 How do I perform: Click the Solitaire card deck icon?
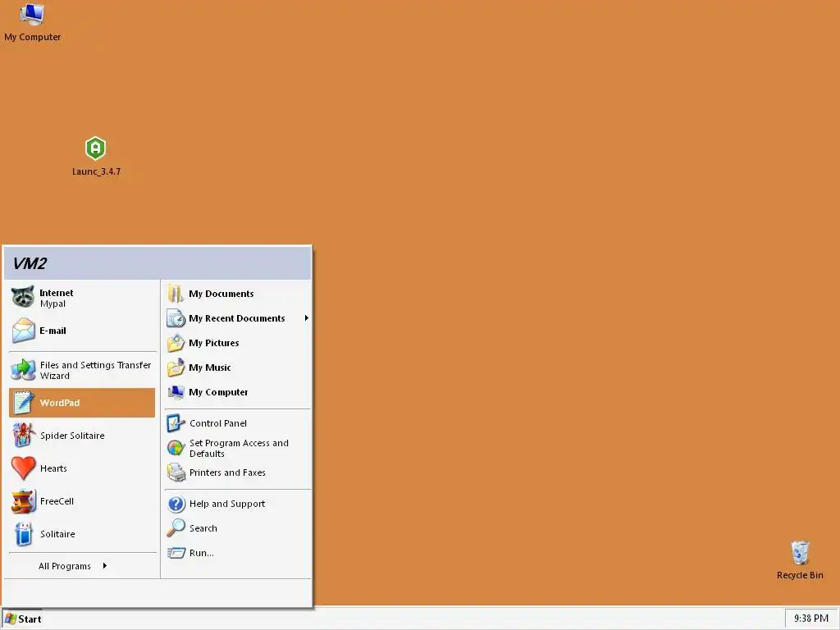point(23,534)
